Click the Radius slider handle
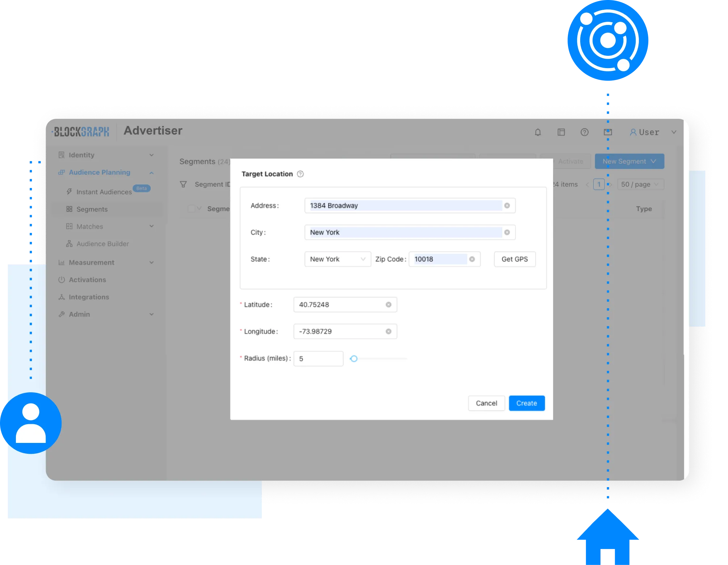The height and width of the screenshot is (565, 728). [354, 359]
